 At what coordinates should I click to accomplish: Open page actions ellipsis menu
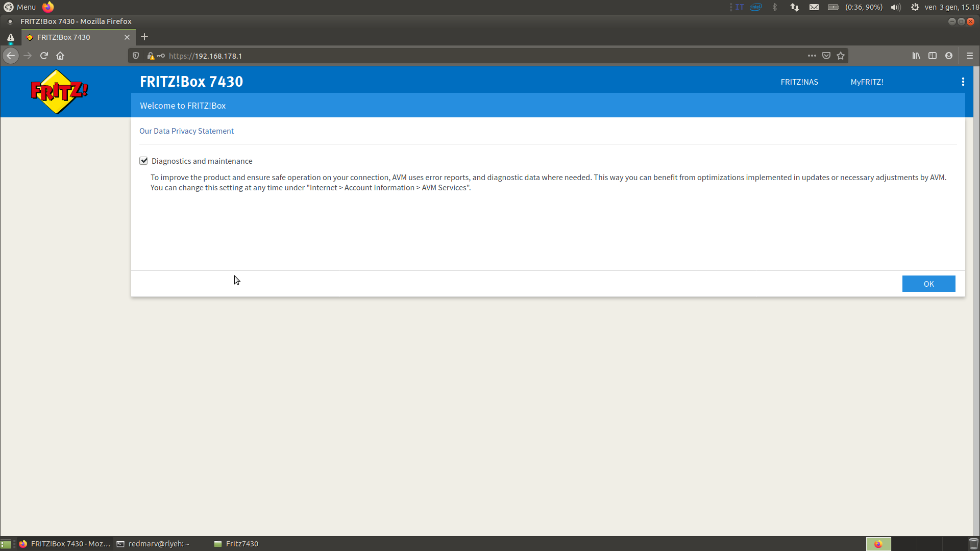[812, 56]
